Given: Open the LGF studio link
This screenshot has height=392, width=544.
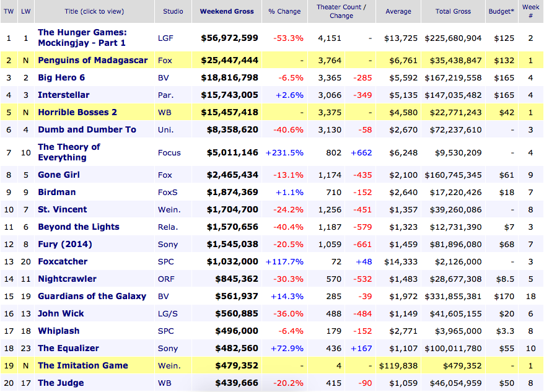Looking at the screenshot, I should [165, 38].
